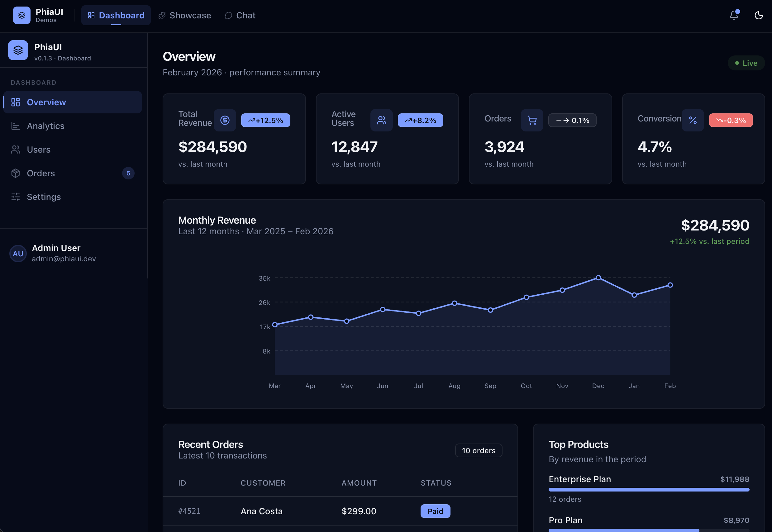772x532 pixels.
Task: Open notifications via the bell icon
Action: [x=734, y=15]
